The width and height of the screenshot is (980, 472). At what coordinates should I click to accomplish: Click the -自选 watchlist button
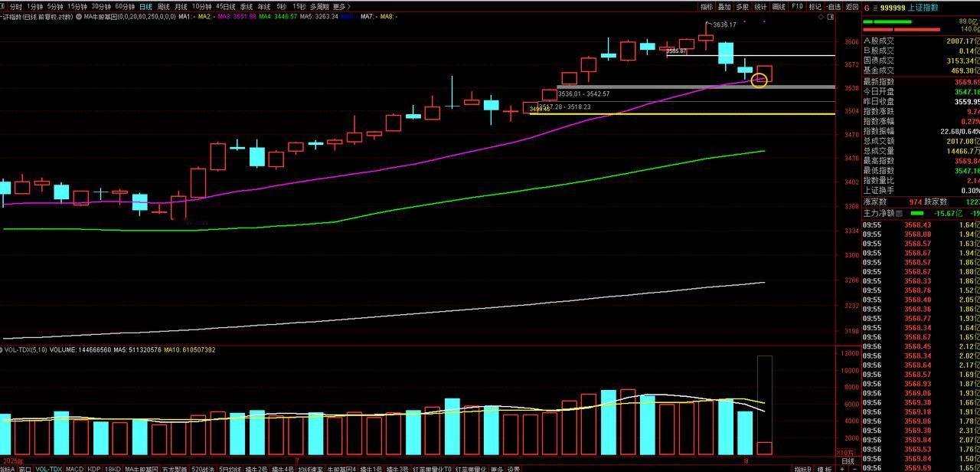tap(834, 6)
